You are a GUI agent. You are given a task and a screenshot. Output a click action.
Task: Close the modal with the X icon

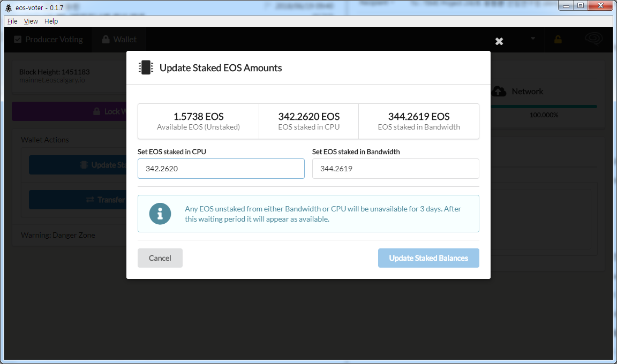(499, 41)
